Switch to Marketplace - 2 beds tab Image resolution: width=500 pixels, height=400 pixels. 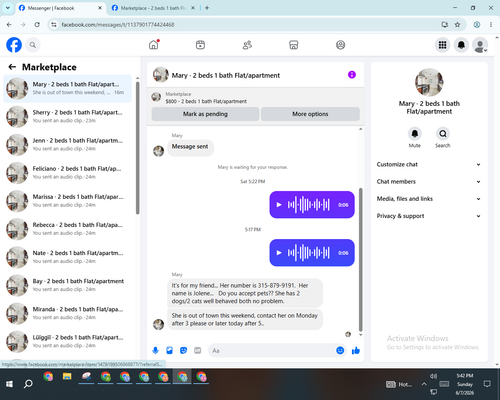[x=153, y=8]
